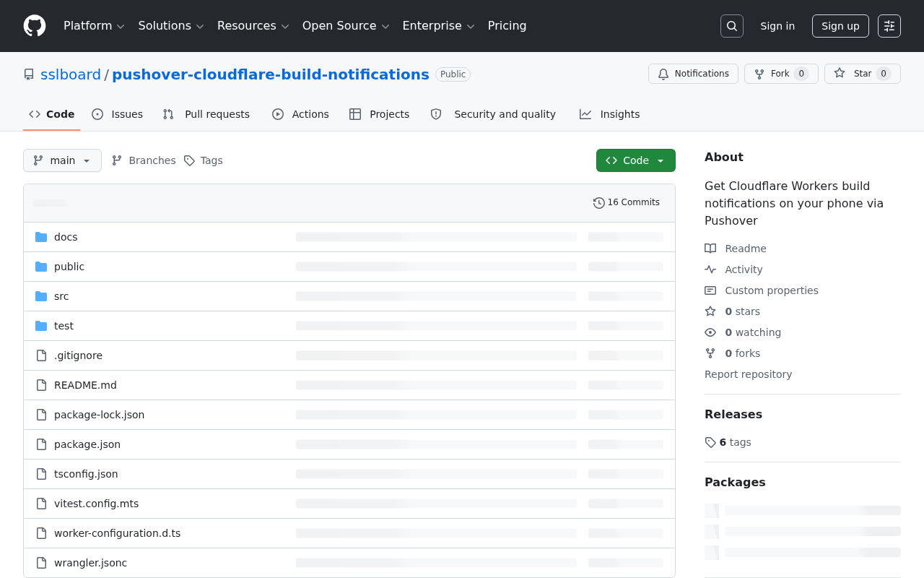Switch to the Code tab
Image resolution: width=924 pixels, height=578 pixels.
[52, 114]
